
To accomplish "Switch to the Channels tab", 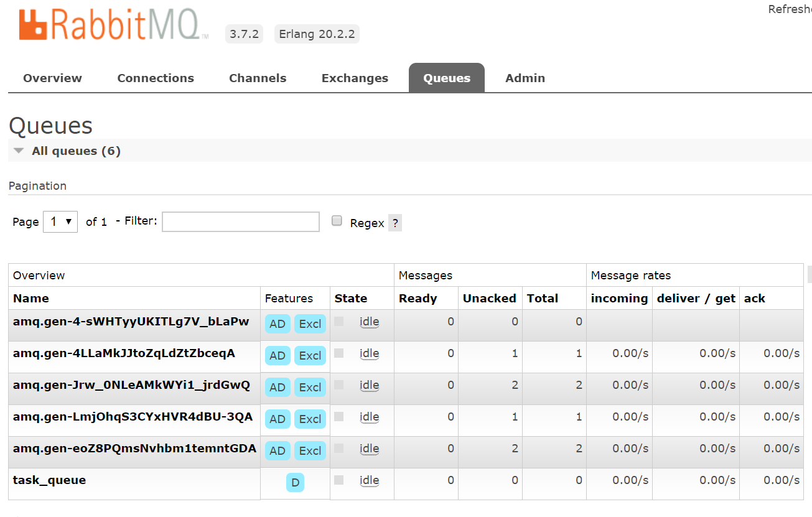I will (x=258, y=78).
